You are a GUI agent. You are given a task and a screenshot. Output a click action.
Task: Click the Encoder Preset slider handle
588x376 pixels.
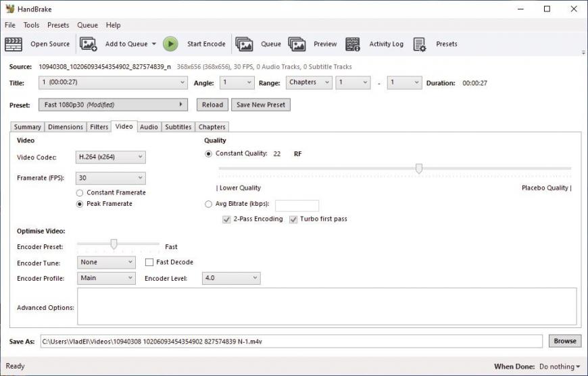[x=114, y=244]
